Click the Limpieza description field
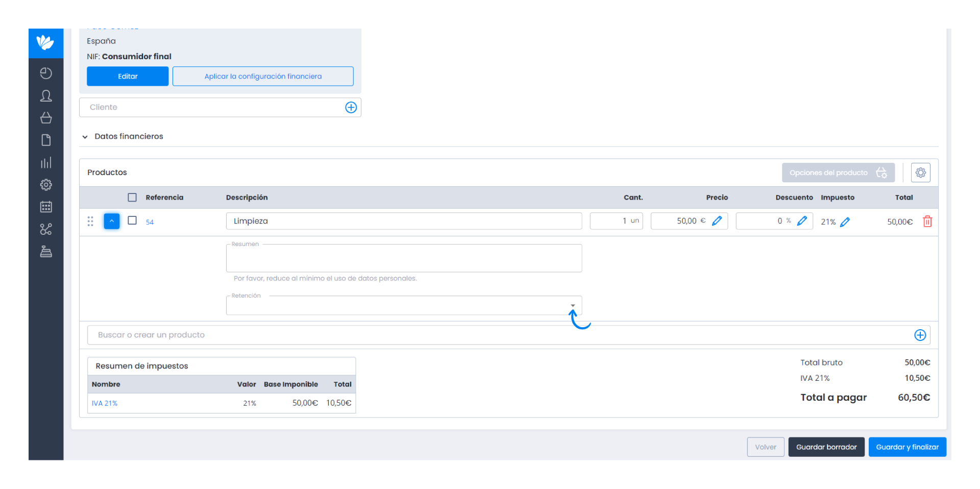 (404, 221)
